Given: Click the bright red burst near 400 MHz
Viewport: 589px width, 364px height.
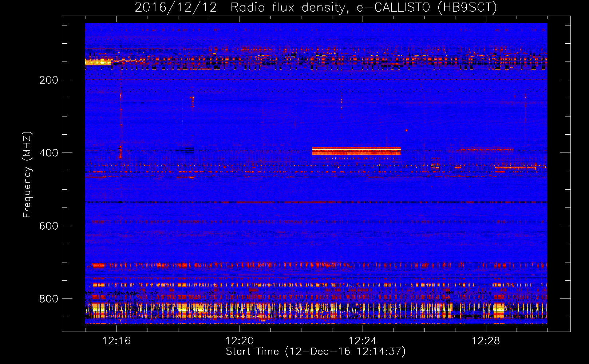Looking at the screenshot, I should [x=356, y=151].
